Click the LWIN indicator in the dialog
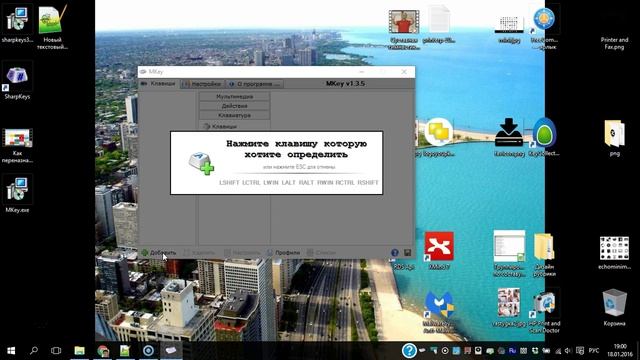 click(271, 182)
